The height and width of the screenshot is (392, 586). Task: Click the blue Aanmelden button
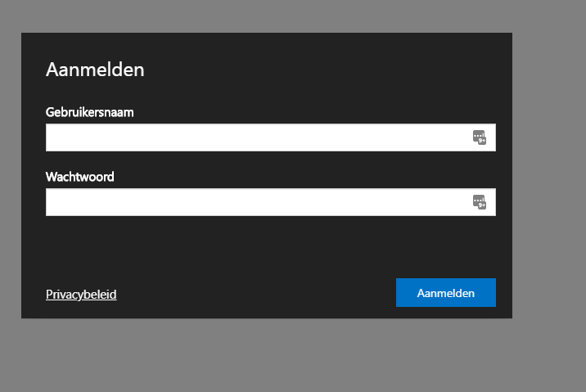[x=446, y=293]
